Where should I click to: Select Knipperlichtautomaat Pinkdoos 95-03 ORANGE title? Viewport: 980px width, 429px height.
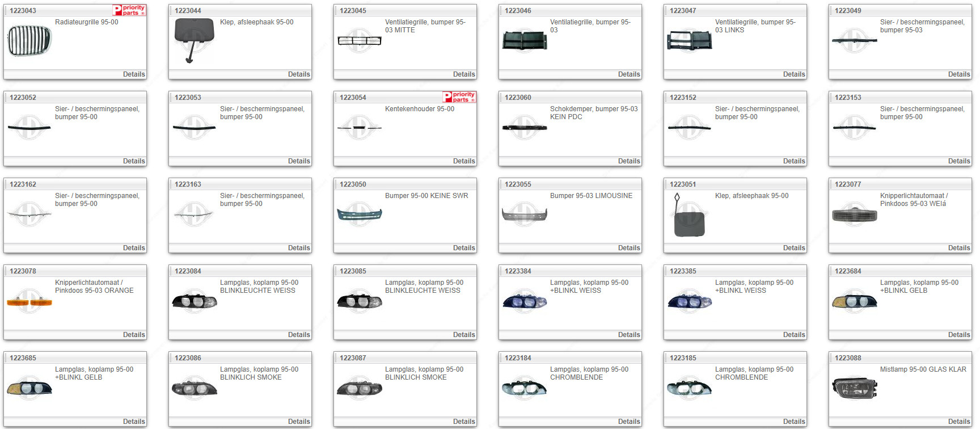pyautogui.click(x=94, y=287)
